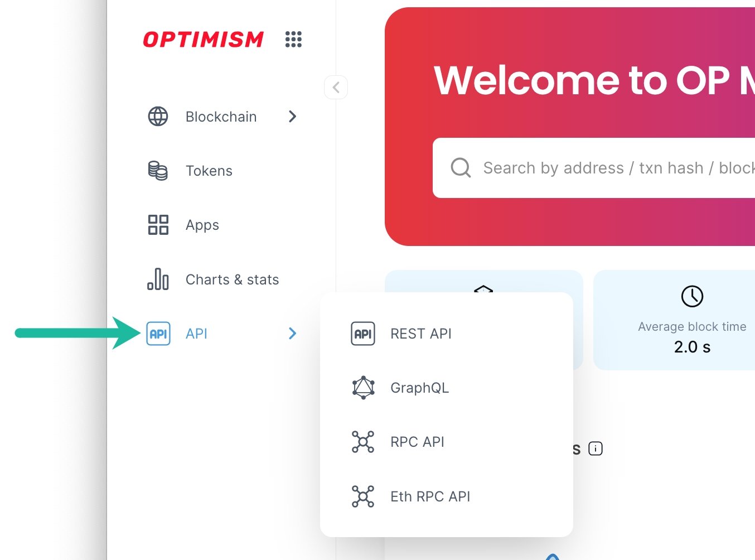
Task: Click the OPTIMISM logo
Action: coord(204,40)
